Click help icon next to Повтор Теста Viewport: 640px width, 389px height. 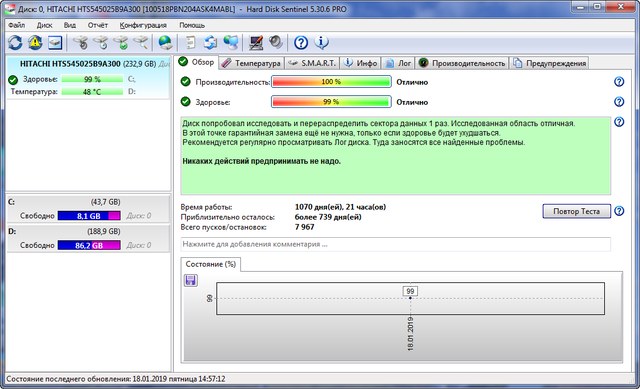619,211
